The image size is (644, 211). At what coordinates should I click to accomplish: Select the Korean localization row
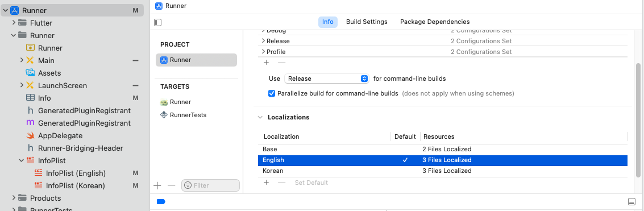[442, 171]
